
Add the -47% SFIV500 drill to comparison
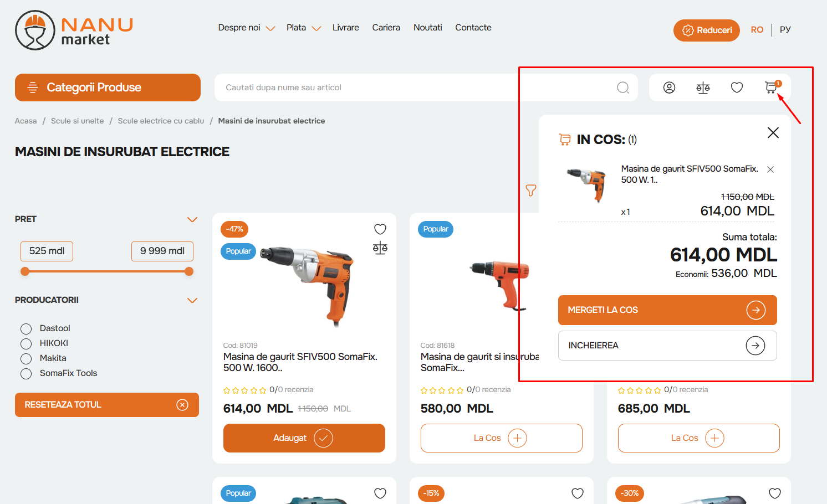[380, 248]
